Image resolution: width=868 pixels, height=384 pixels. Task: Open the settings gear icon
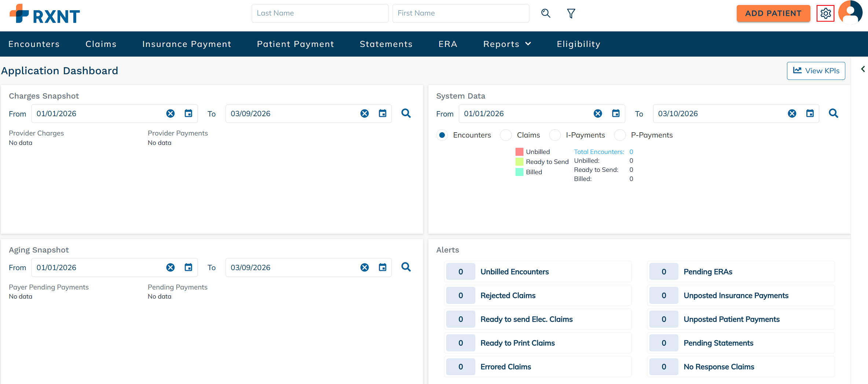click(825, 14)
